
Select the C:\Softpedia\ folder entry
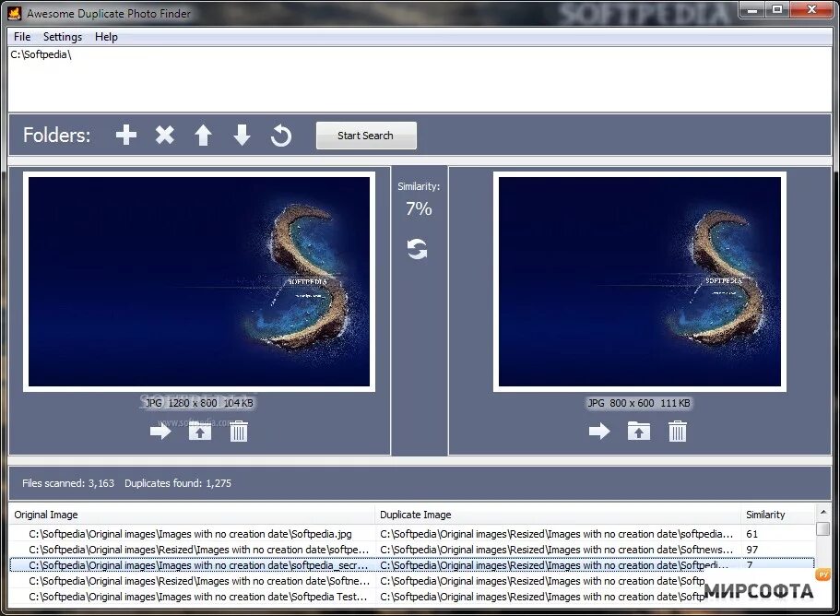(41, 54)
